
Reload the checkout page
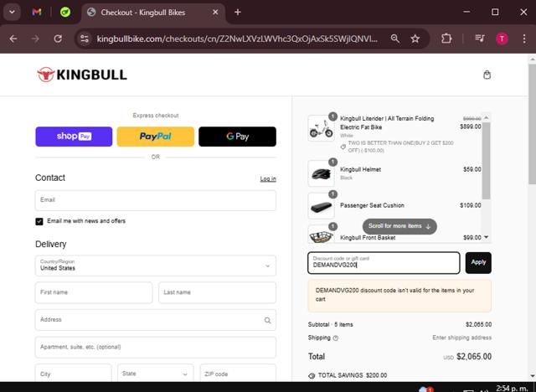pyautogui.click(x=58, y=39)
